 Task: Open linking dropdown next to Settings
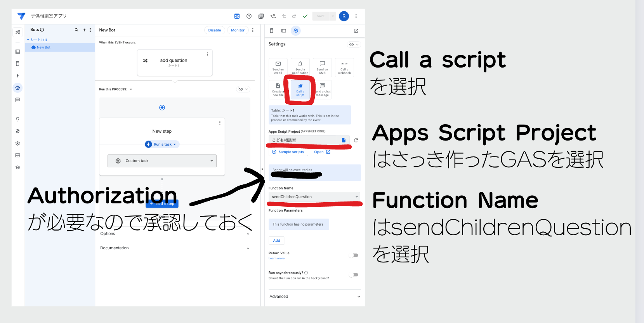354,45
